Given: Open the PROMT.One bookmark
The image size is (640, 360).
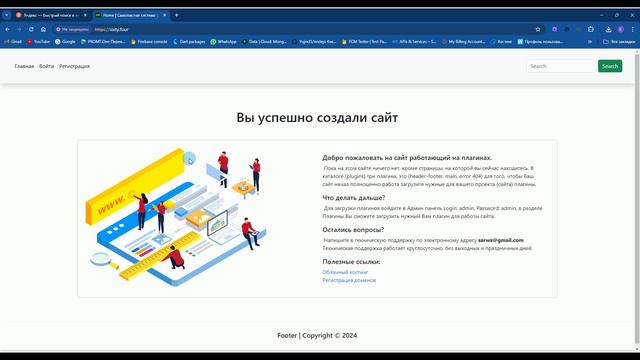Looking at the screenshot, I should click(103, 42).
